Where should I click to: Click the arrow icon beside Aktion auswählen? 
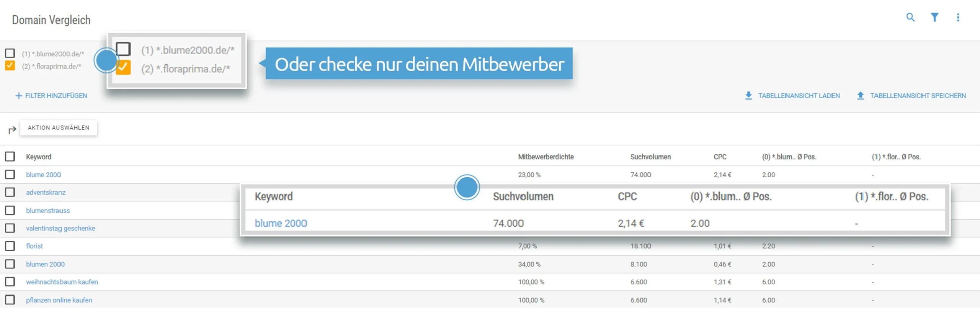12,130
